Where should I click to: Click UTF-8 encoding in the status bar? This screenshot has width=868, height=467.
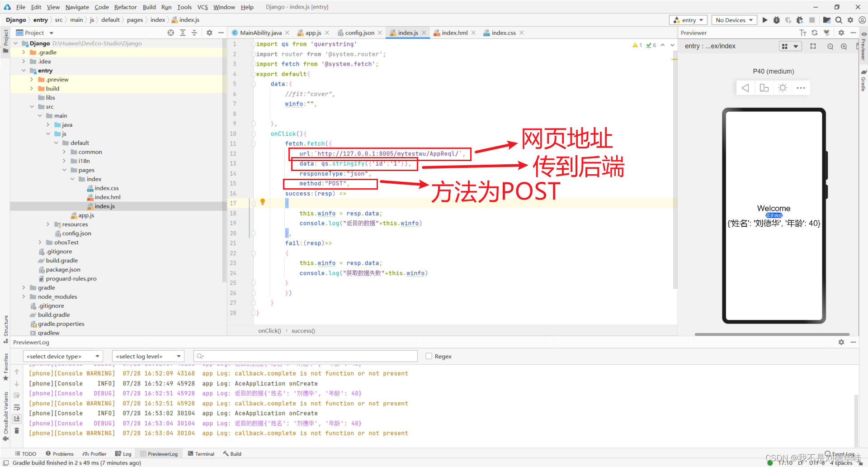coord(816,463)
